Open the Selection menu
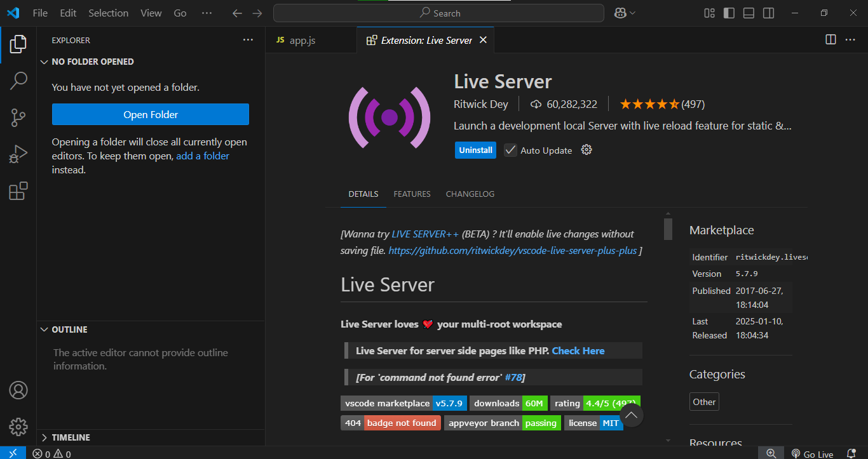The image size is (868, 459). click(x=108, y=13)
